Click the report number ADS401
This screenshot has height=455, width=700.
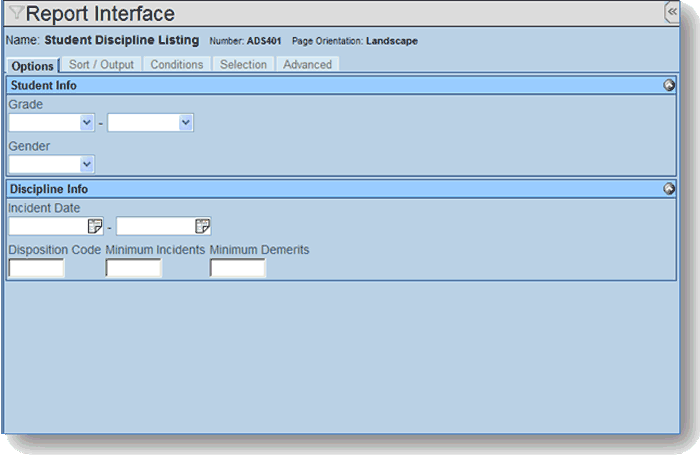(264, 41)
